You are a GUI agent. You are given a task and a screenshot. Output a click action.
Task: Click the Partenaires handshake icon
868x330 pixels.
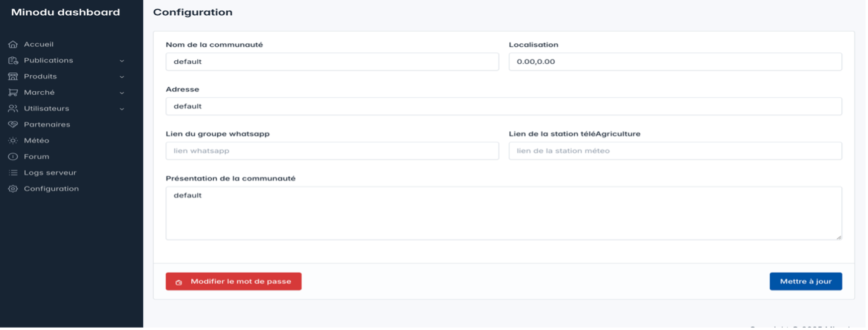[x=13, y=125]
